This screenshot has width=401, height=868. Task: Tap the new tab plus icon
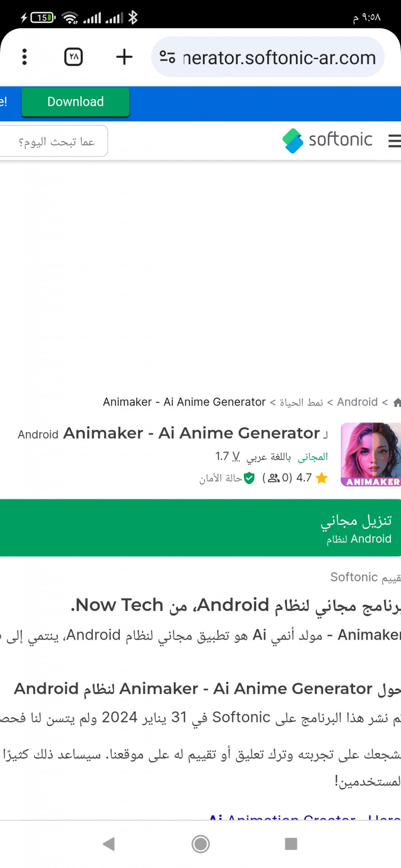click(x=124, y=57)
